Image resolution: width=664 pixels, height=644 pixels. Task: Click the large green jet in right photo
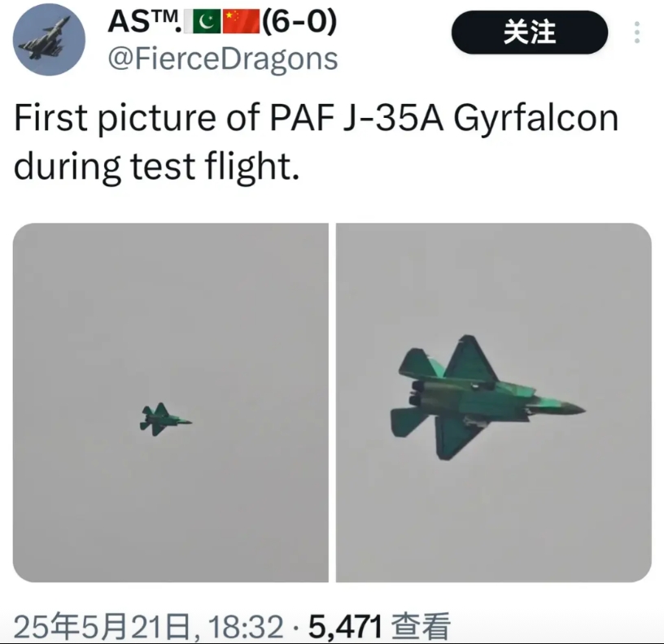pyautogui.click(x=487, y=398)
